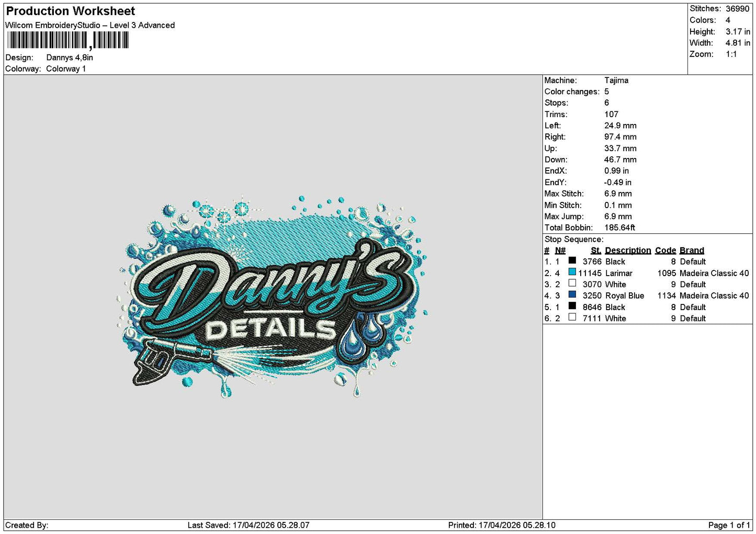This screenshot has width=756, height=534.
Task: Click the "Stop Sequence:" heading
Action: (574, 240)
